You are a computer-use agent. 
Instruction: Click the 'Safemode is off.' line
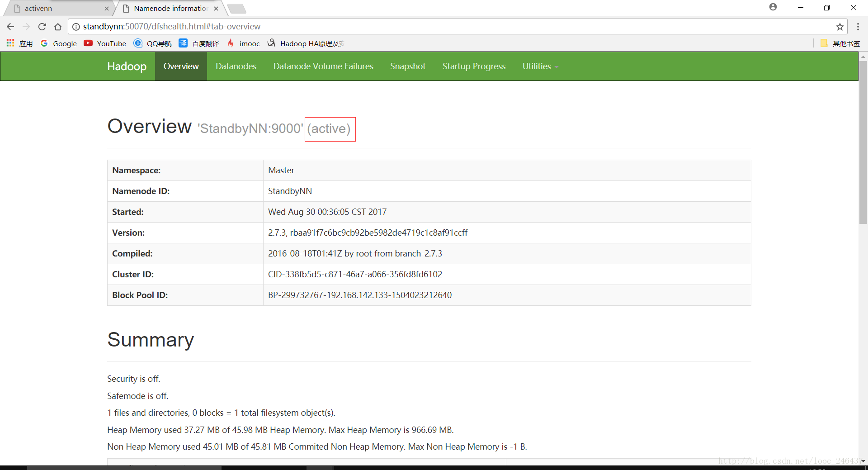(x=137, y=396)
